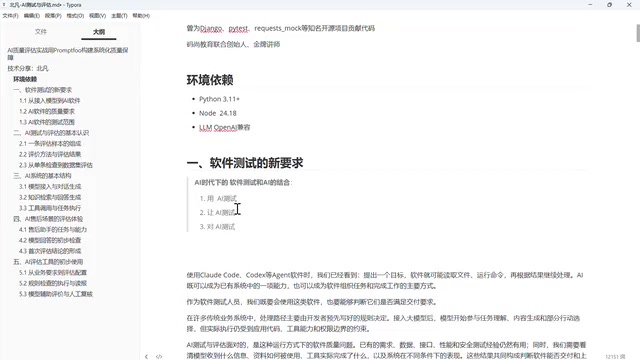
Task: Jump to the Promptfoo title outline entry
Action: pos(68,53)
